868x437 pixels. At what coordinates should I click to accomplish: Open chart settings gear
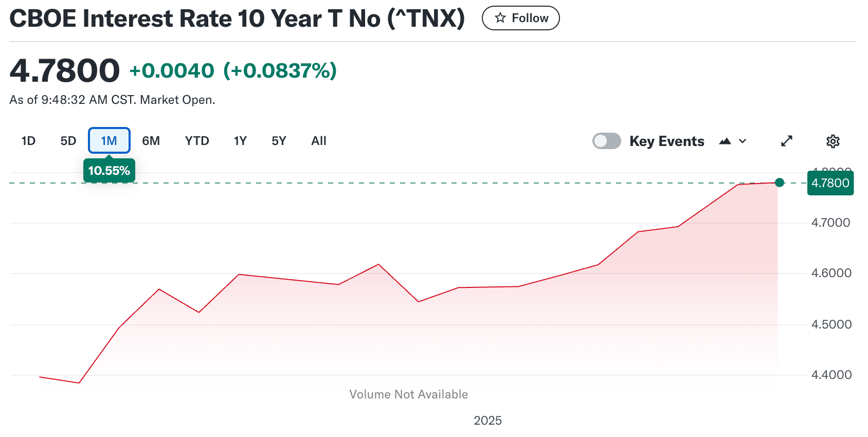[833, 141]
